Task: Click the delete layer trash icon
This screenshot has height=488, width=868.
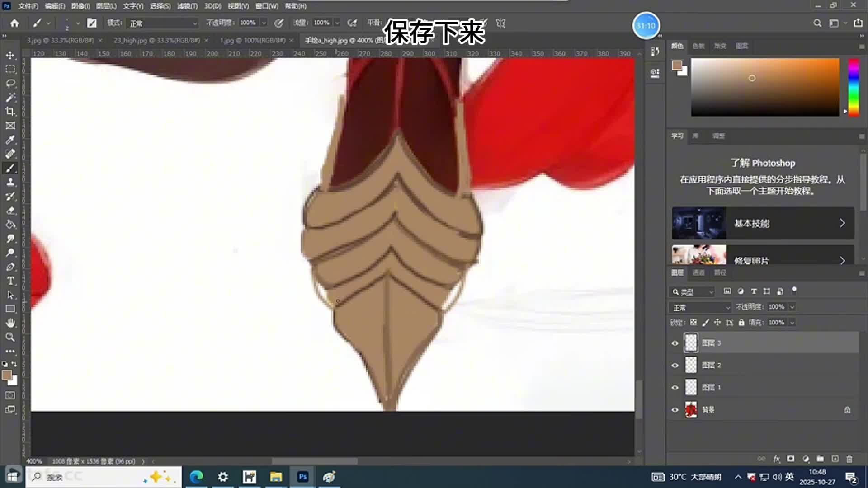Action: point(849,459)
